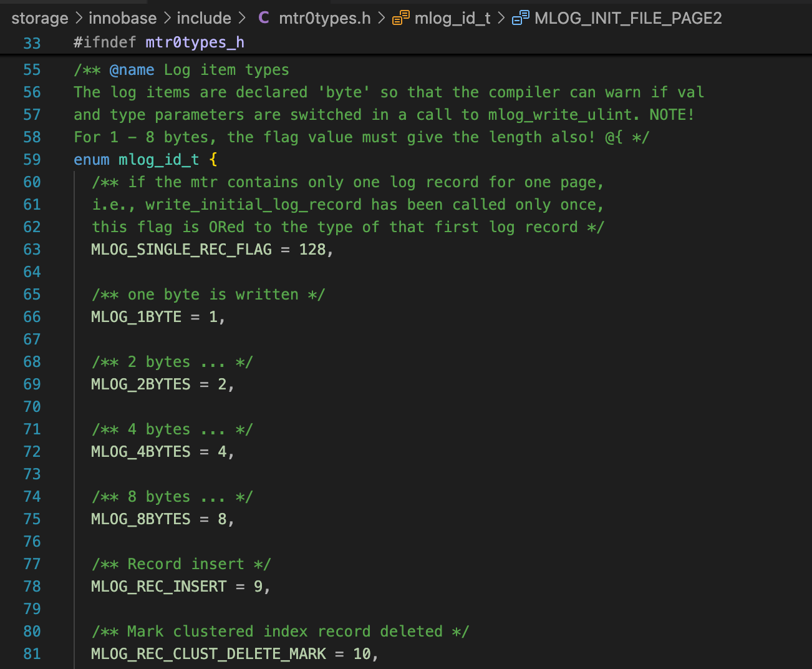Click the mlog_id_t name in the enum declaration
Screen dimensions: 812x669
point(158,160)
